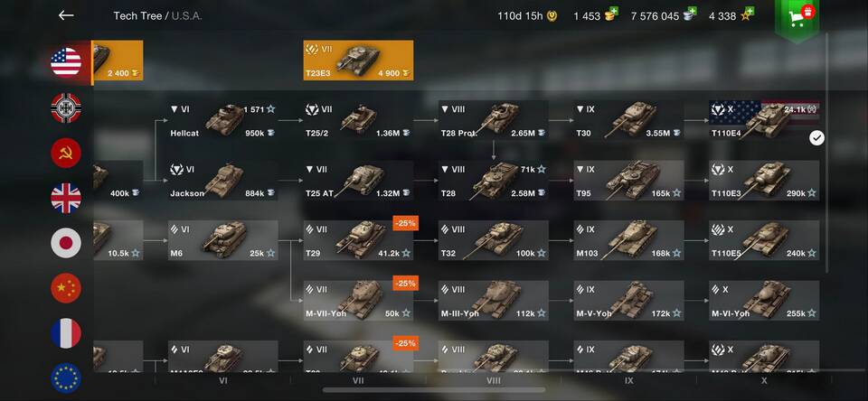Open the European Union nation icon
Image resolution: width=868 pixels, height=401 pixels.
(66, 378)
